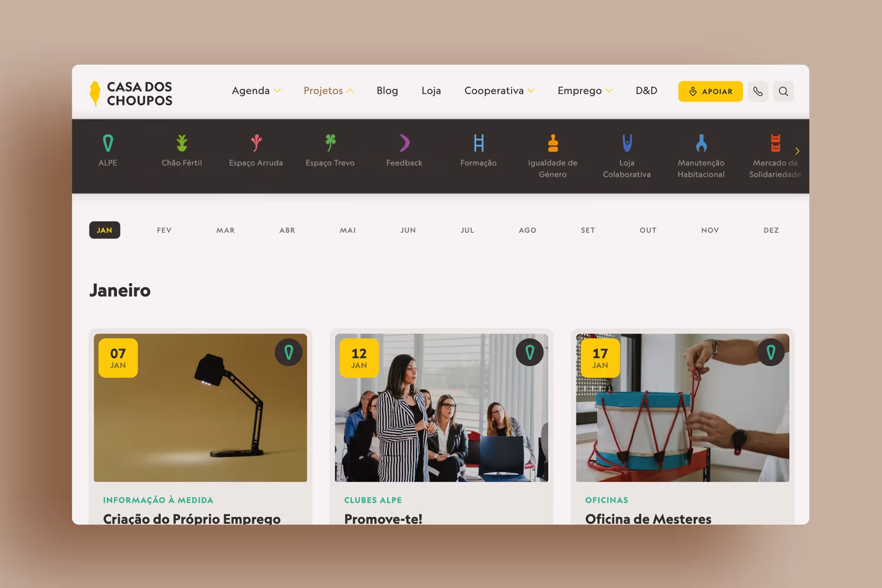The image size is (882, 588).
Task: Switch to the FEV month tab
Action: click(x=164, y=230)
